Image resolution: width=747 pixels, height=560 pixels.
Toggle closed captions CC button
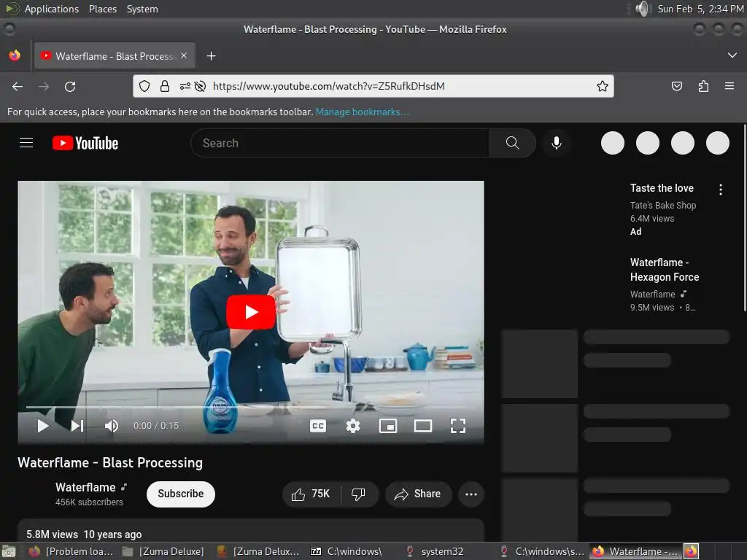point(318,426)
